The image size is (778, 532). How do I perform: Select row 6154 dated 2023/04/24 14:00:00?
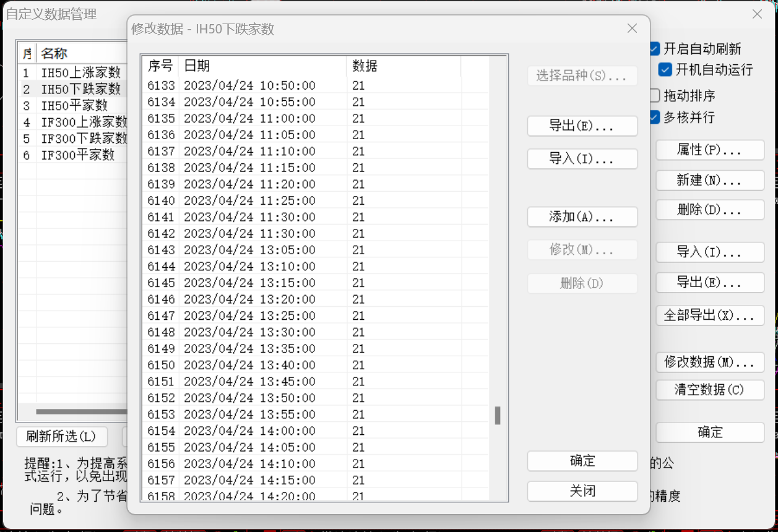coord(315,431)
